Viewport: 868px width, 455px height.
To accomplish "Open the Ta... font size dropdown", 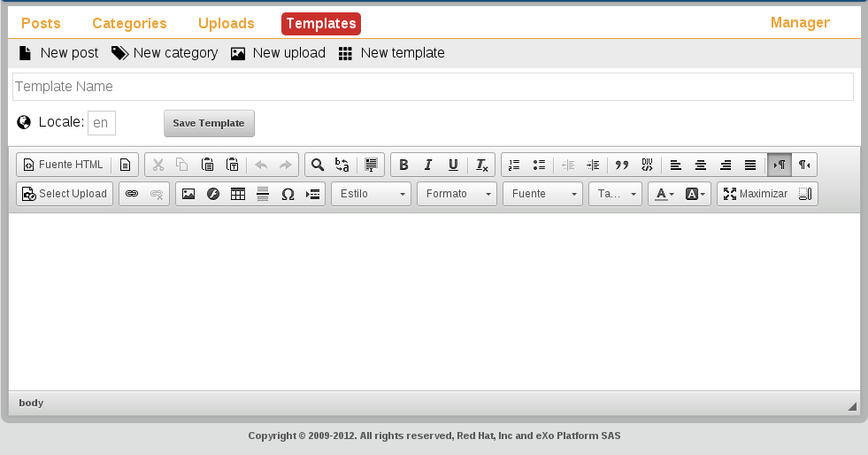I will click(615, 194).
